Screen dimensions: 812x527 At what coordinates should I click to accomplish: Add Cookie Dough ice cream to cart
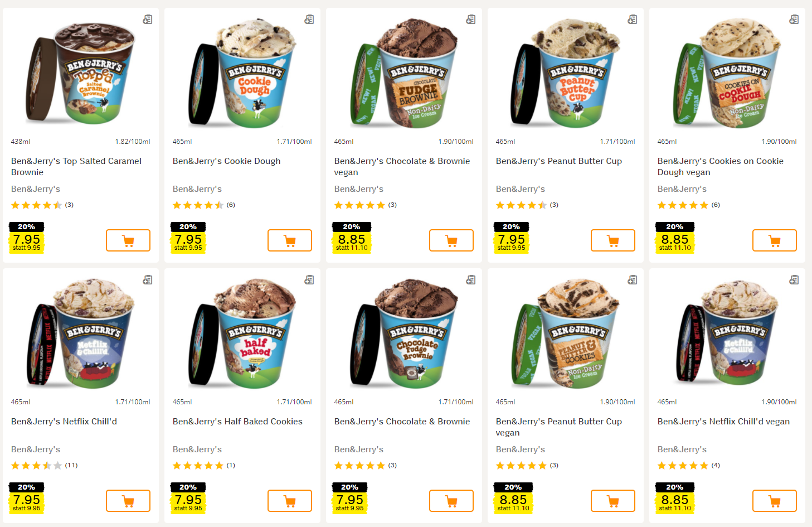[290, 240]
